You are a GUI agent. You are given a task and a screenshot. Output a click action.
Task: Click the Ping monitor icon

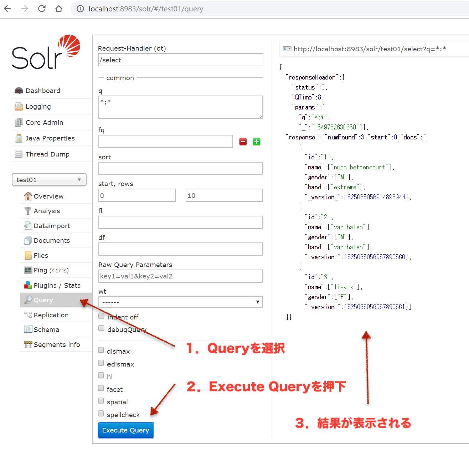28,270
